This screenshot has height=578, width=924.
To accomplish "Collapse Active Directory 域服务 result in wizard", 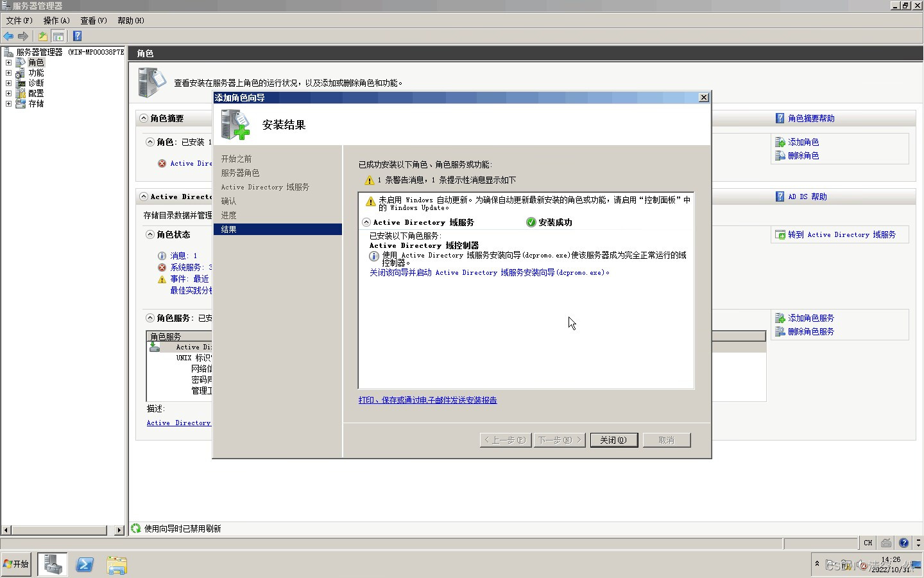I will click(x=366, y=222).
